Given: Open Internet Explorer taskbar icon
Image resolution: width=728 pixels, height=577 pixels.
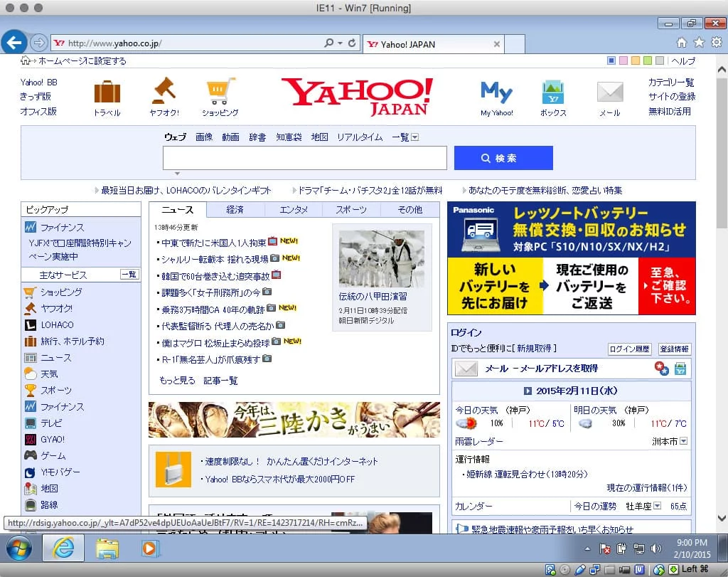Looking at the screenshot, I should 63,549.
